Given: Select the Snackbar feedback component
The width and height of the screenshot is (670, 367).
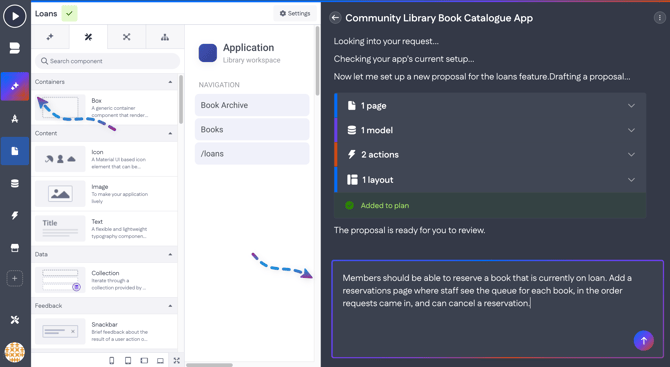Looking at the screenshot, I should [104, 332].
